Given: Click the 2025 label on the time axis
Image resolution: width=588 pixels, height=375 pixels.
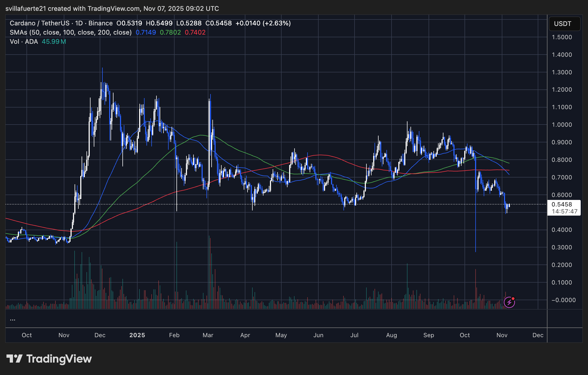Looking at the screenshot, I should click(x=137, y=335).
